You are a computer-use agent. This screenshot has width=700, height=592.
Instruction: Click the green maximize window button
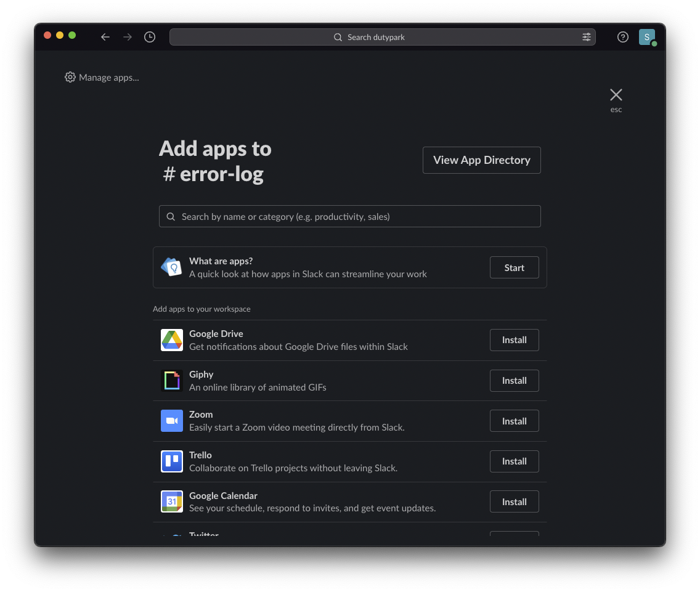pos(72,35)
